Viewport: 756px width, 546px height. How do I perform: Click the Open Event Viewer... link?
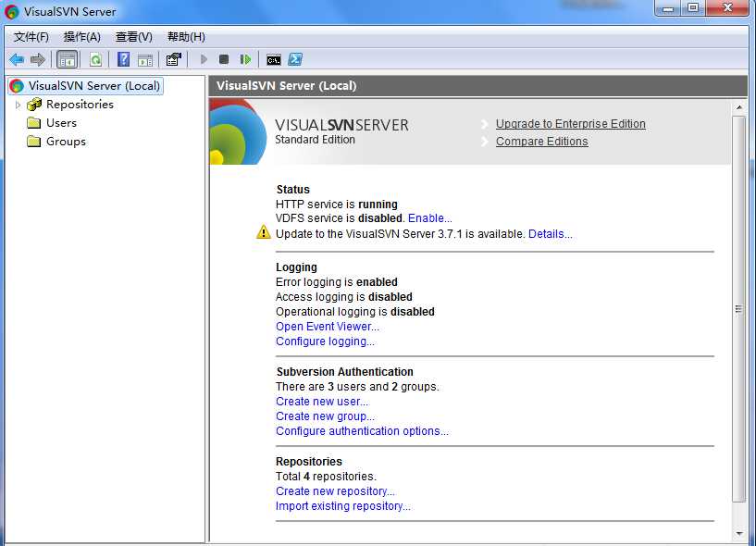(x=328, y=327)
